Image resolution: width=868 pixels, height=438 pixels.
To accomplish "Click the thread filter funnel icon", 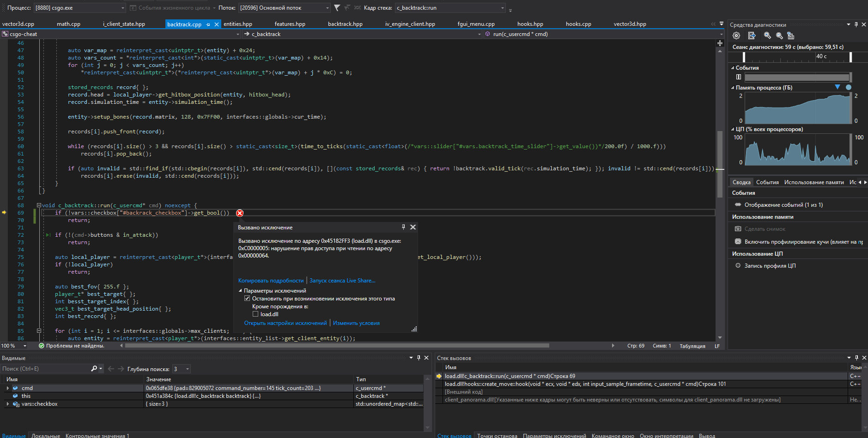I will pos(337,8).
